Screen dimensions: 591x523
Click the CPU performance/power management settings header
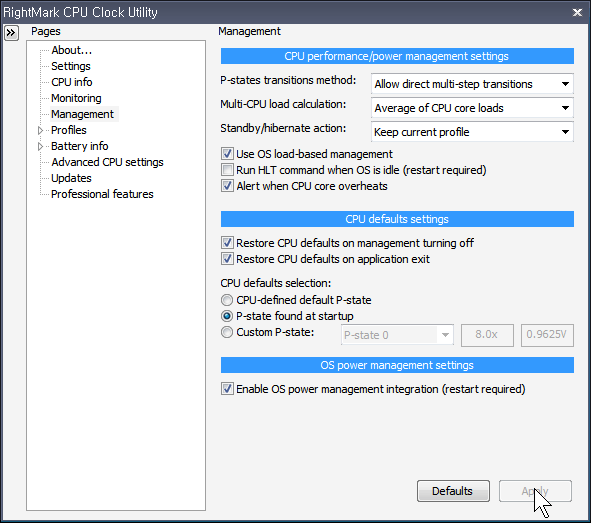(397, 56)
